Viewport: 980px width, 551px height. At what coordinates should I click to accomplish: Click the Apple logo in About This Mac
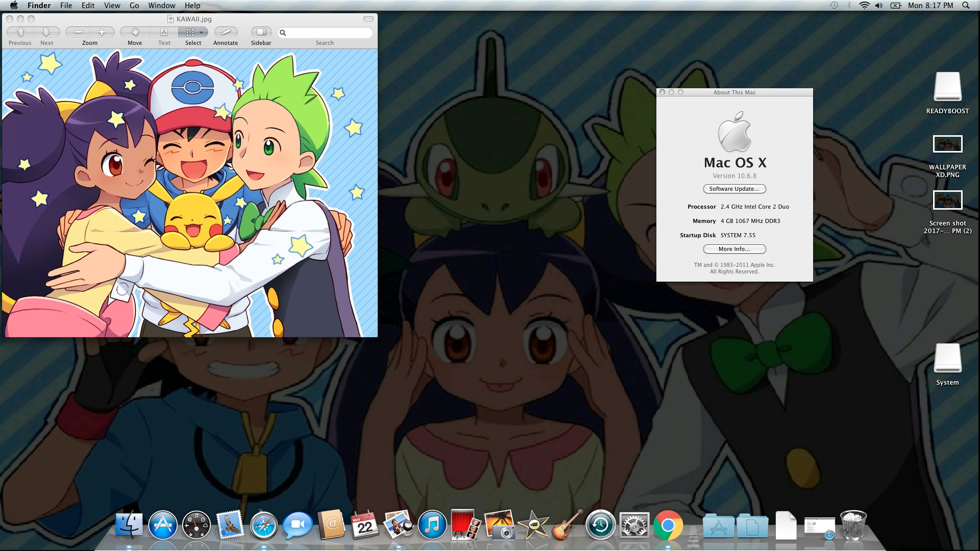tap(735, 132)
